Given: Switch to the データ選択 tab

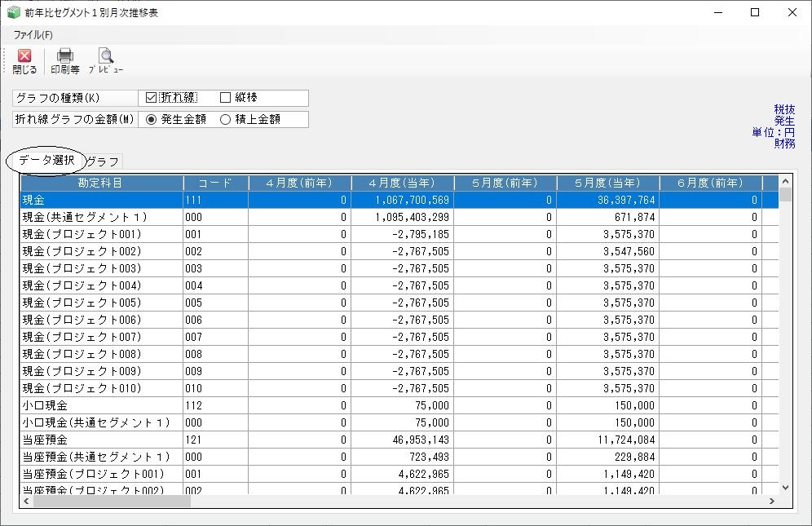Looking at the screenshot, I should pos(46,160).
